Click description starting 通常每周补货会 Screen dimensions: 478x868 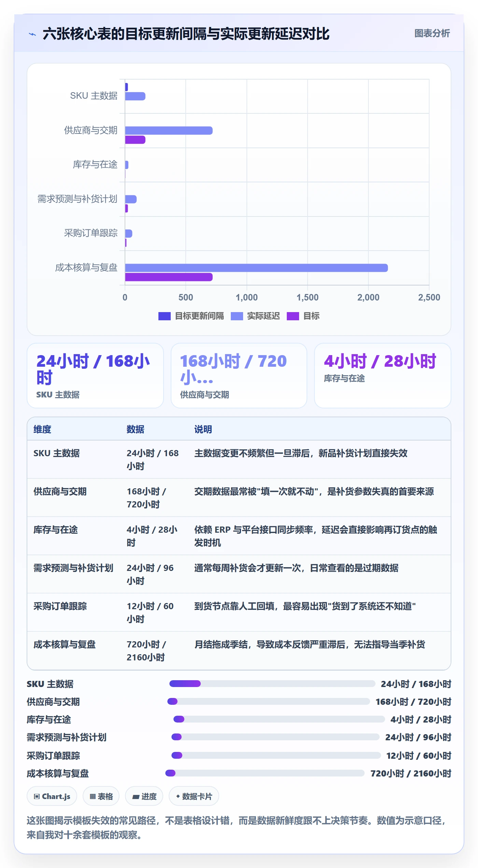point(296,568)
